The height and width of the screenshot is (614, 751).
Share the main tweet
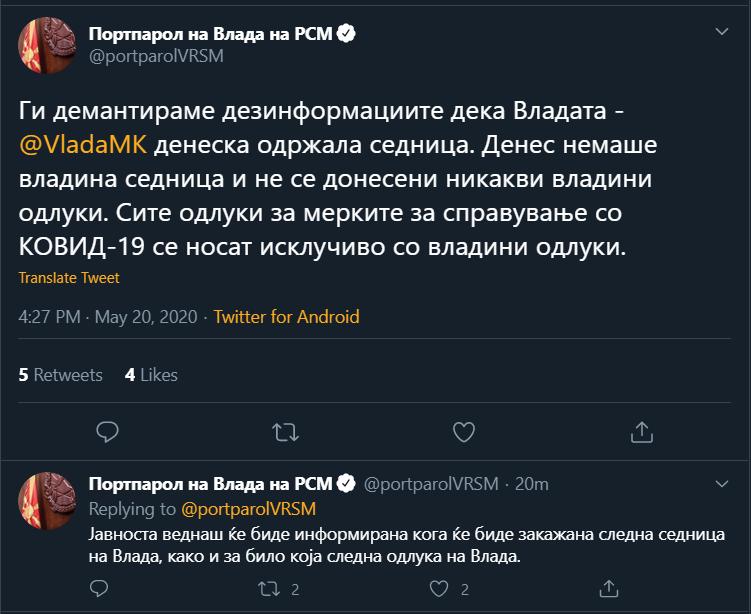point(641,431)
